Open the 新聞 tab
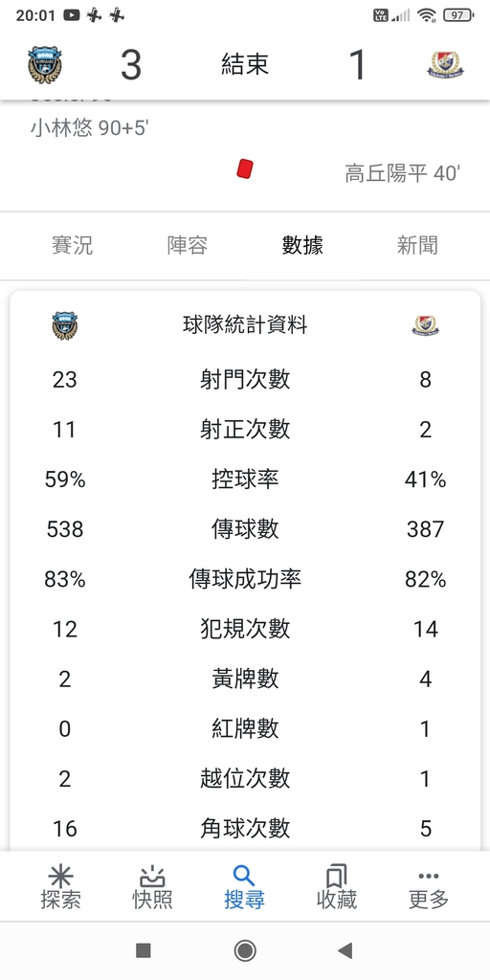490x980 pixels. point(417,245)
